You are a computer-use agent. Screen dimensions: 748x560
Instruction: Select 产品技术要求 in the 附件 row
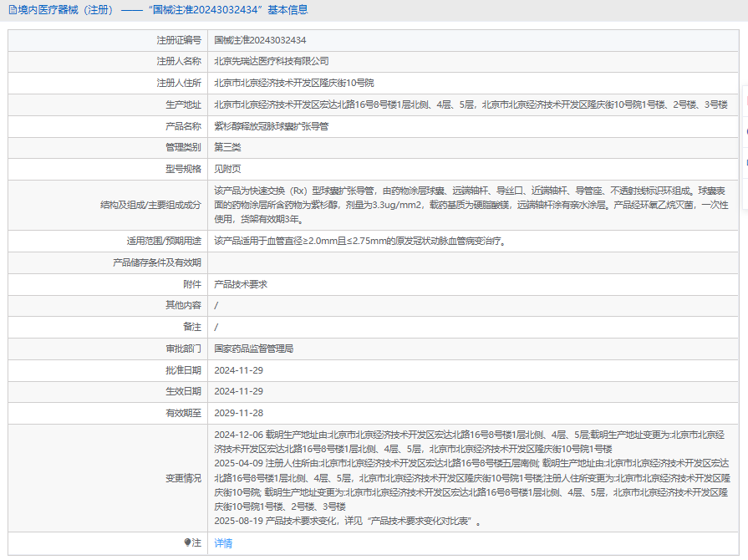pyautogui.click(x=241, y=285)
